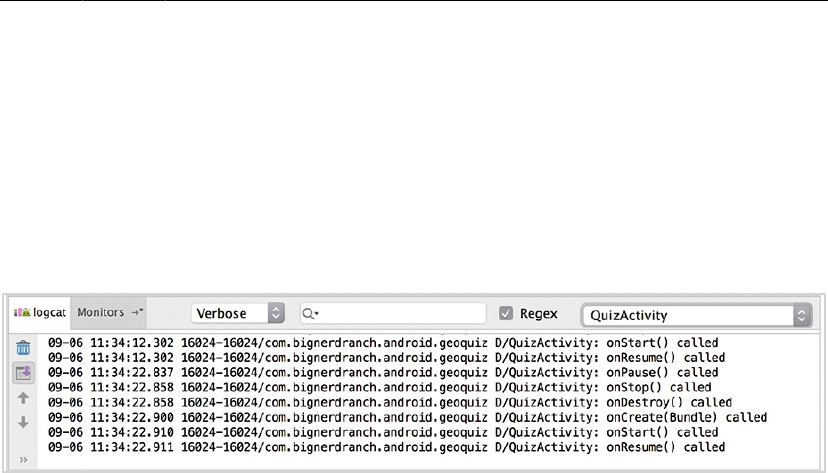Open the Verbose log level dropdown

pyautogui.click(x=238, y=314)
